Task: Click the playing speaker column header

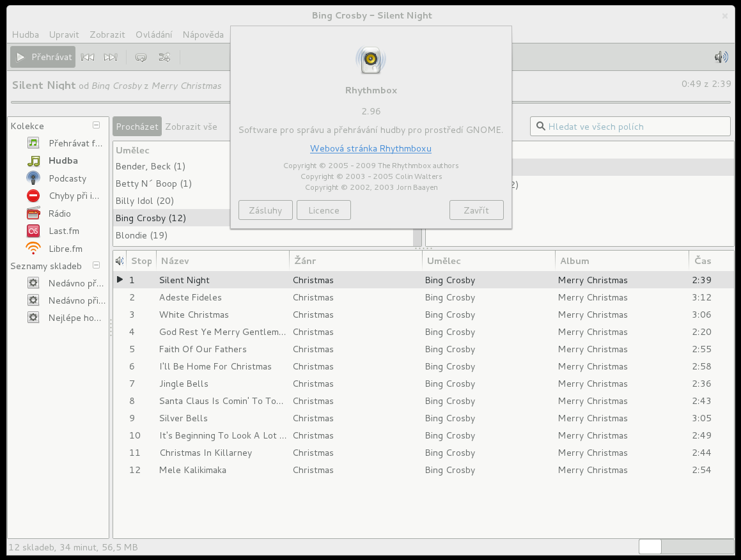Action: point(120,260)
